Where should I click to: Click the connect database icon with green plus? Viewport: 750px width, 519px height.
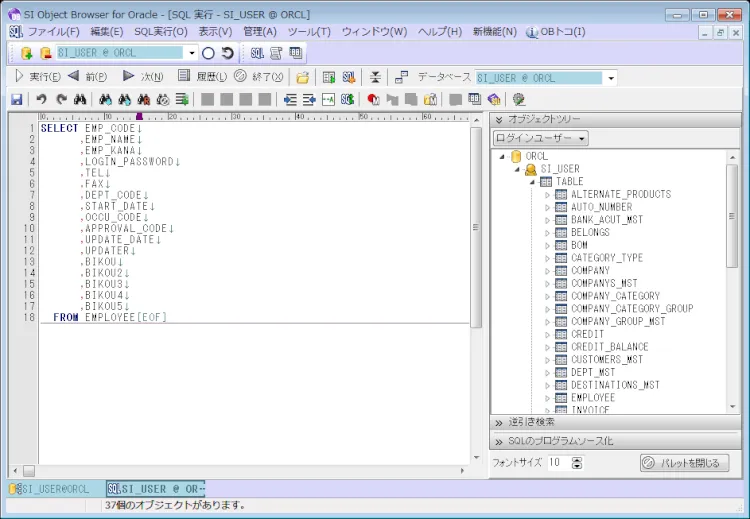[26, 53]
